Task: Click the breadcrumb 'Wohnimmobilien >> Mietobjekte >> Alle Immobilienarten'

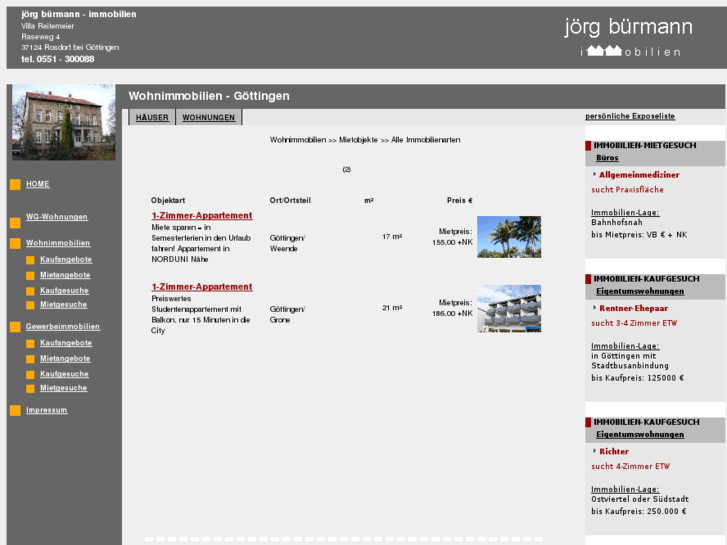Action: [x=365, y=140]
